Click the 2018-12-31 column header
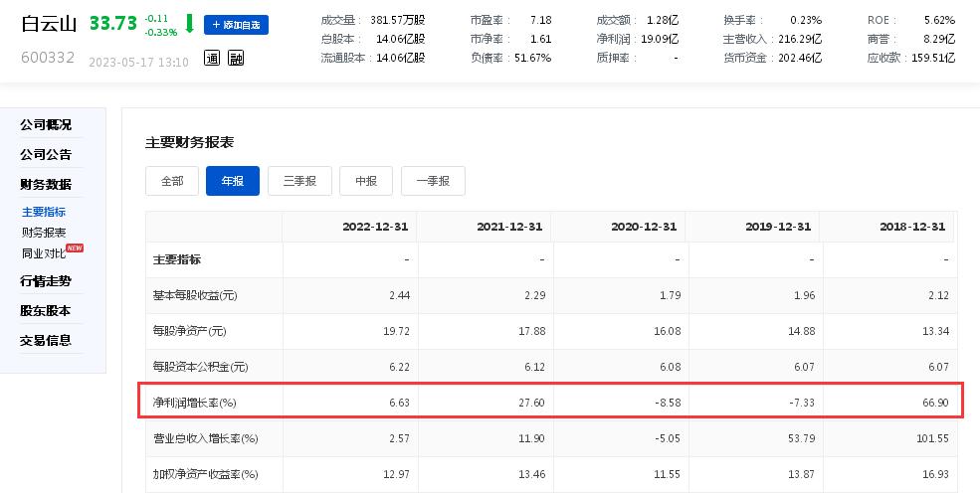Viewport: 980px width, 493px height. tap(912, 227)
